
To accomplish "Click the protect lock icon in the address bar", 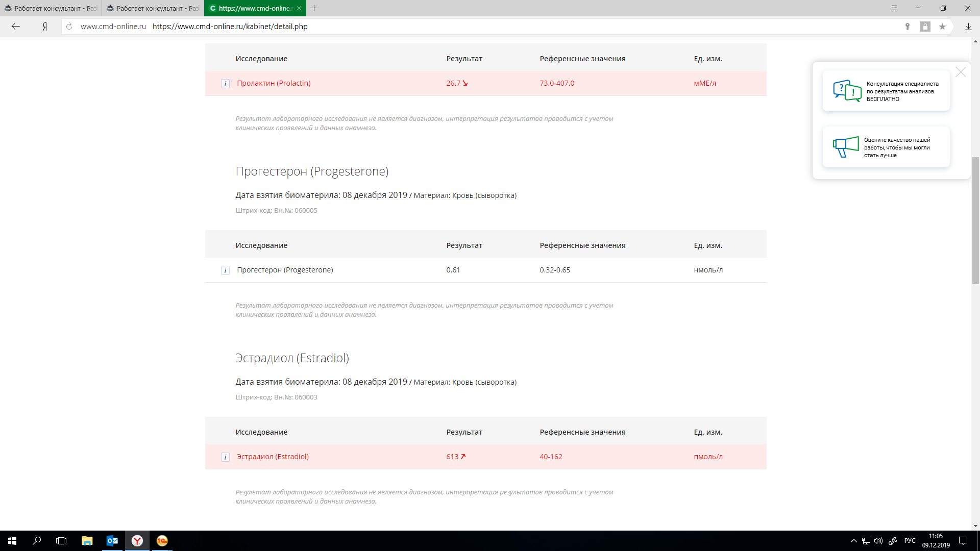I will click(x=925, y=27).
